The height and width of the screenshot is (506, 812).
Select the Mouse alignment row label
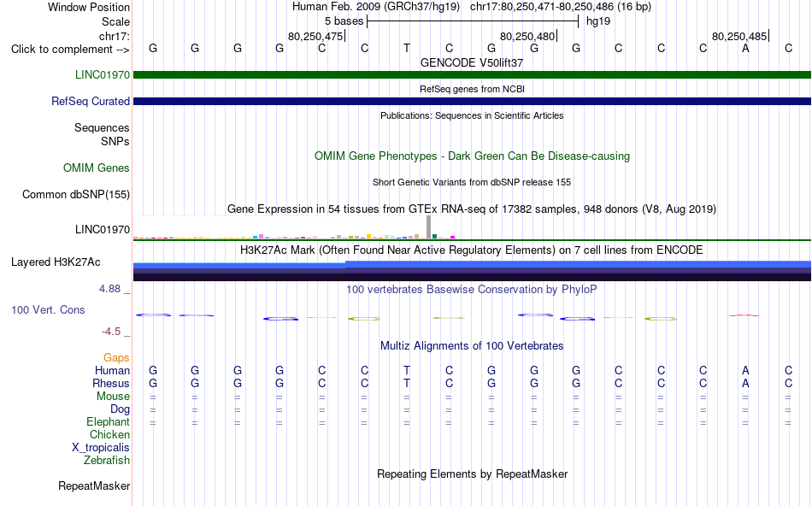(113, 397)
